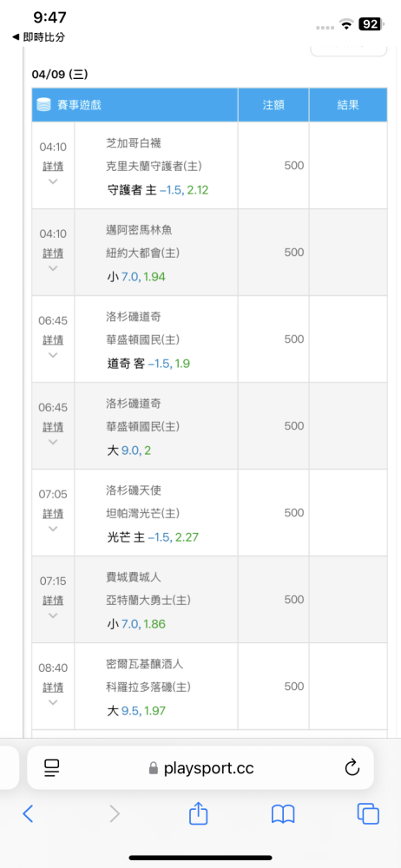Tap the playsport.cc address field

point(200,767)
